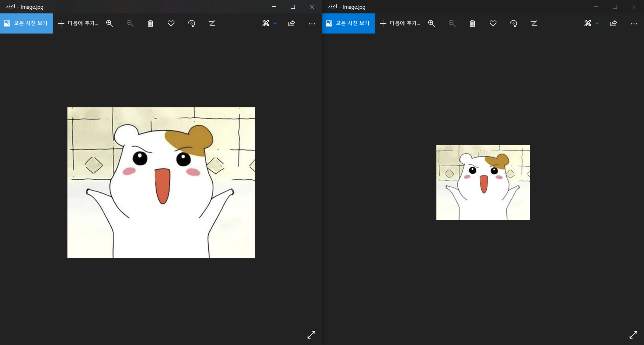644x345 pixels.
Task: Click the large hamster image in left window
Action: tap(161, 183)
